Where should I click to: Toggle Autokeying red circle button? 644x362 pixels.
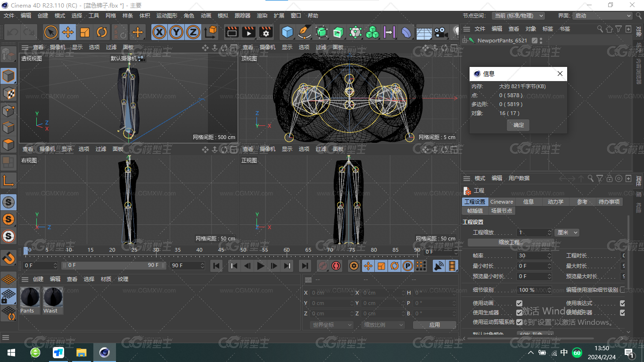336,266
